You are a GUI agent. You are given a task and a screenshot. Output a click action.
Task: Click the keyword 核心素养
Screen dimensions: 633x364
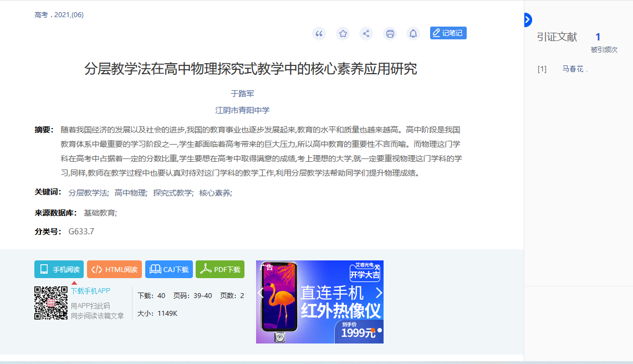(x=215, y=193)
